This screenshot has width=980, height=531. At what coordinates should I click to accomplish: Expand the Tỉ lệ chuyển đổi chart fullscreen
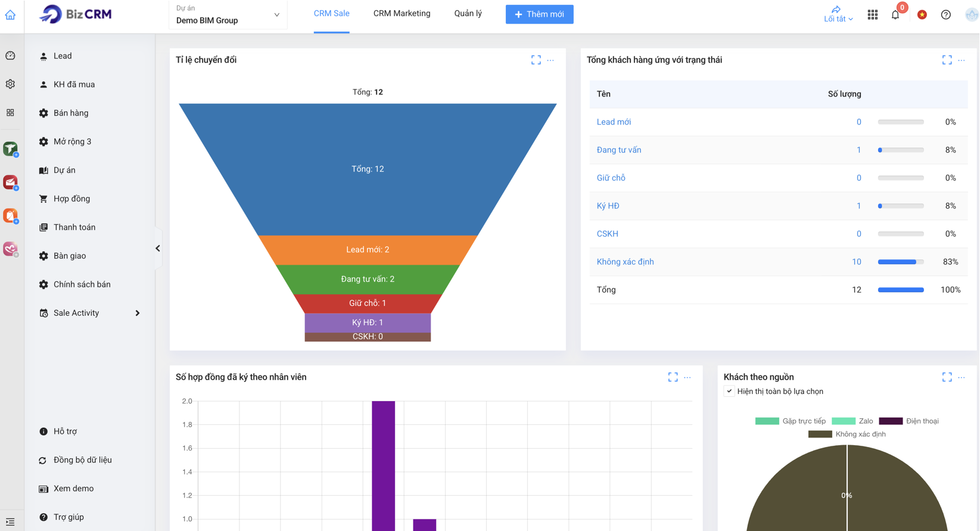[x=536, y=60]
